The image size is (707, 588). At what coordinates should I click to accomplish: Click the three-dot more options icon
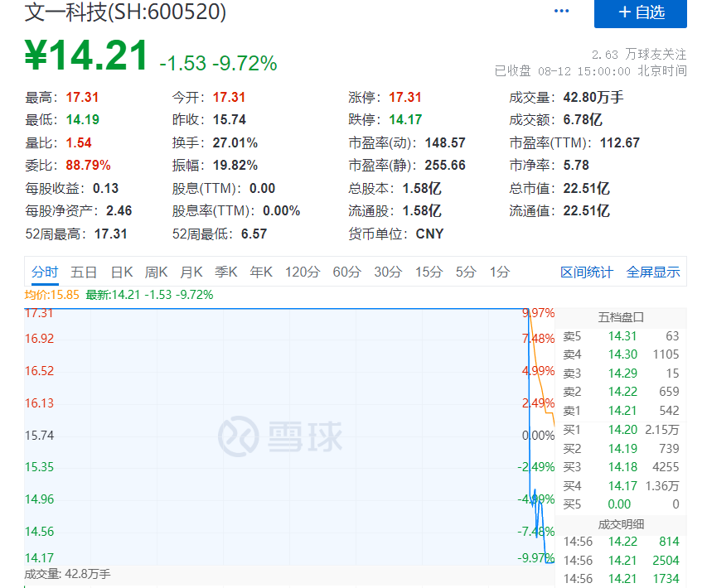click(561, 12)
